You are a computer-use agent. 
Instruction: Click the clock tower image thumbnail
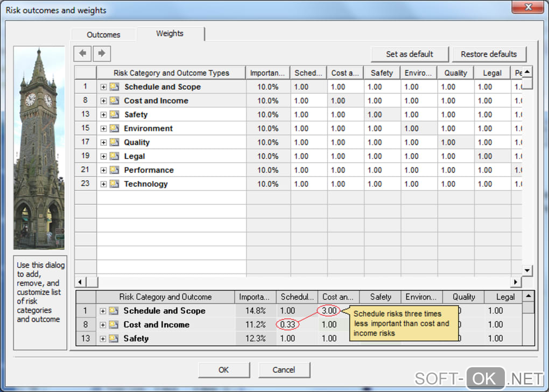(x=39, y=148)
